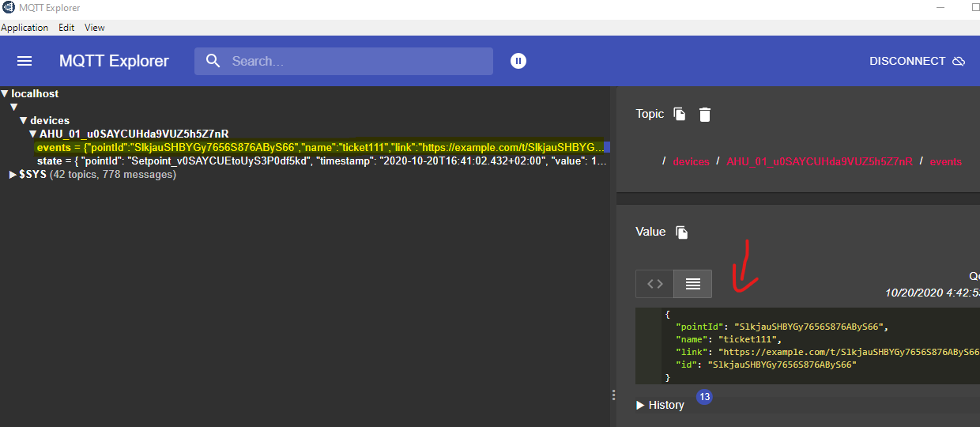Expand the $SYS topics node
The width and height of the screenshot is (980, 427).
click(x=13, y=175)
